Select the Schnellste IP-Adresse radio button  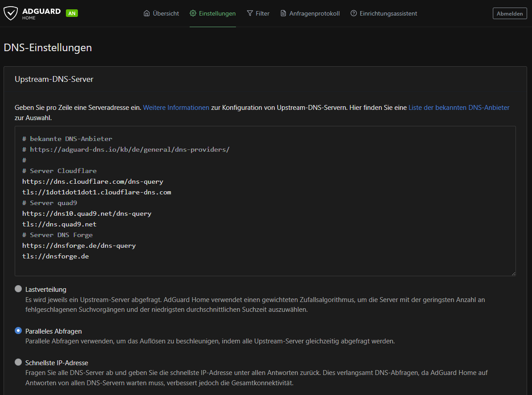18,362
